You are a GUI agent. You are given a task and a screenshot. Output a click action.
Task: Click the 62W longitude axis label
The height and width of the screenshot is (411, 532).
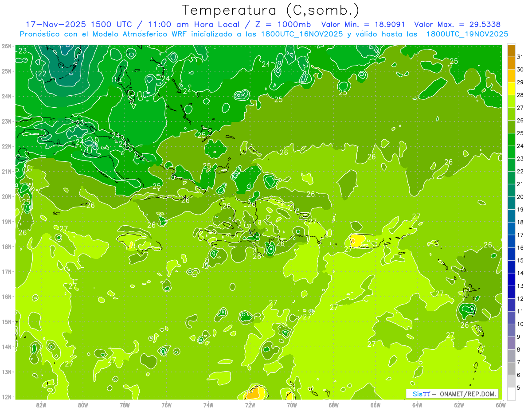459,405
